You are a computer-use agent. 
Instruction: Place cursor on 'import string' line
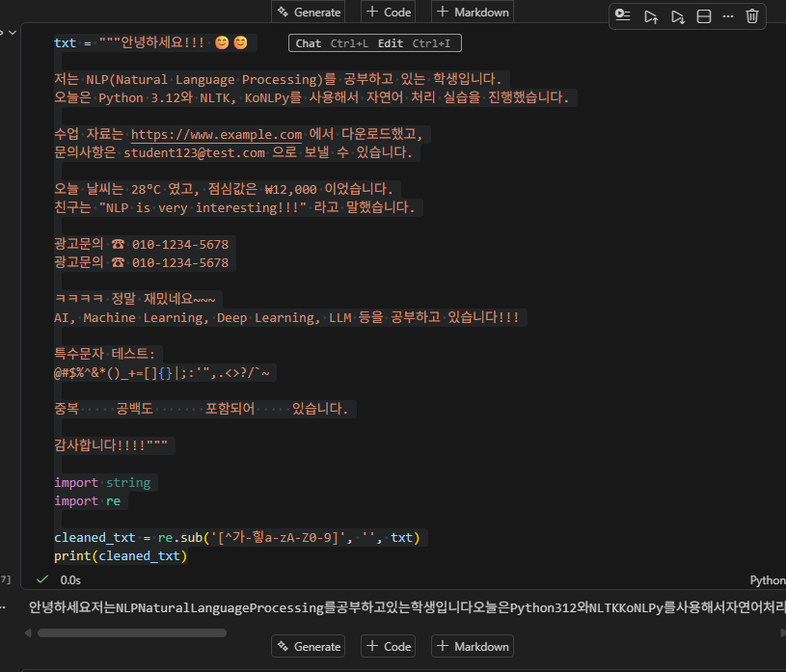click(x=102, y=483)
